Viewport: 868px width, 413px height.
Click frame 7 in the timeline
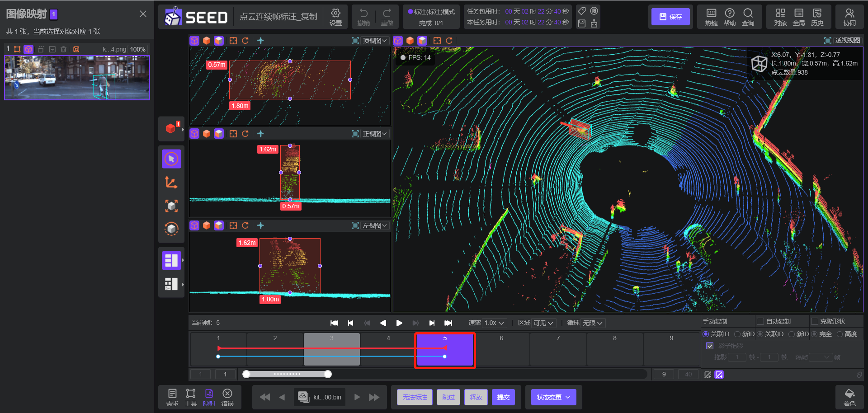coord(558,349)
